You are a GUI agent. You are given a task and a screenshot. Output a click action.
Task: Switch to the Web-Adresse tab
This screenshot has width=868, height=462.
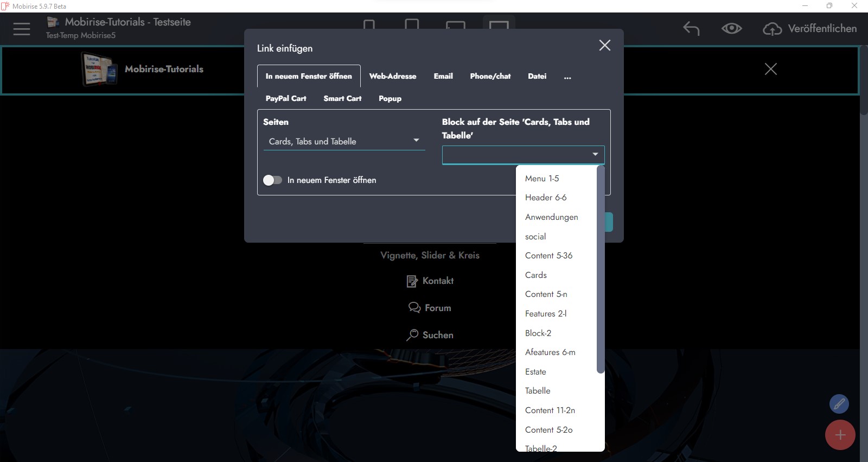pyautogui.click(x=392, y=77)
